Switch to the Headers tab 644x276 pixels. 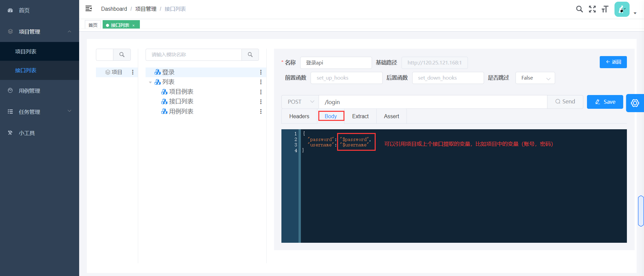299,116
